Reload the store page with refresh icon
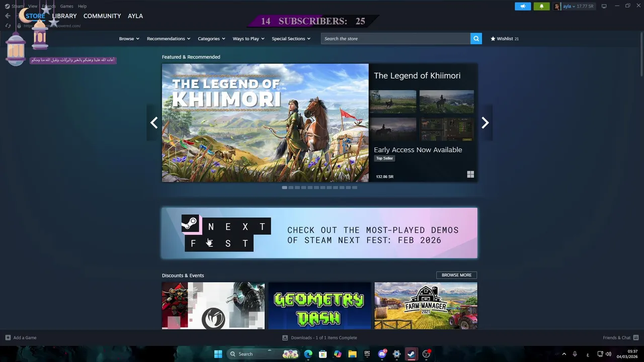644x362 pixels. [8, 26]
